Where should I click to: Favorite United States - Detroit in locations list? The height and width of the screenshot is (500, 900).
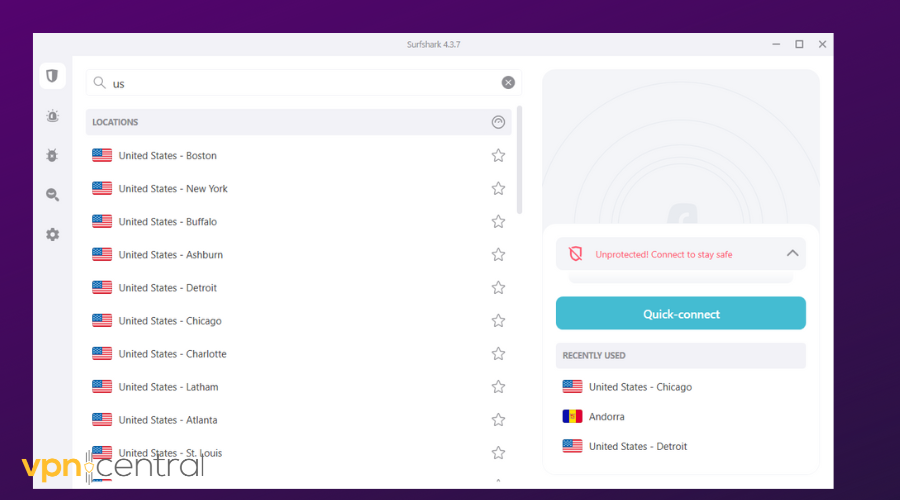pyautogui.click(x=498, y=288)
